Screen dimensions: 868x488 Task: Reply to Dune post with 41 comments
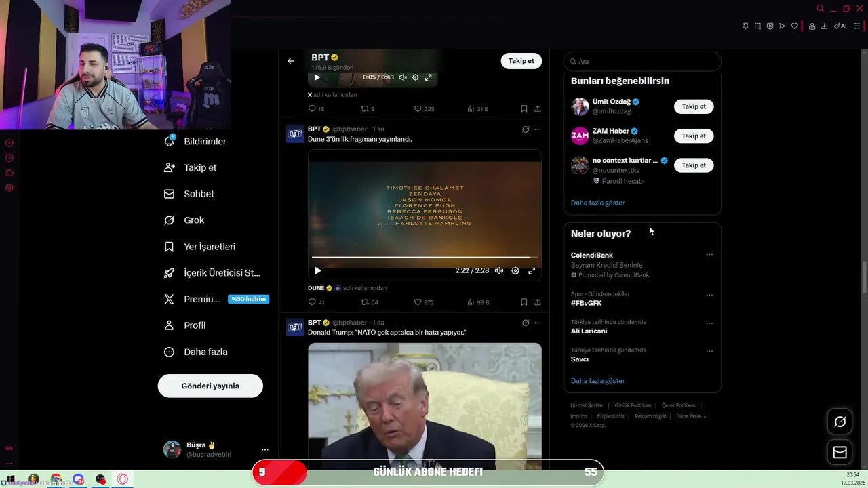(316, 302)
